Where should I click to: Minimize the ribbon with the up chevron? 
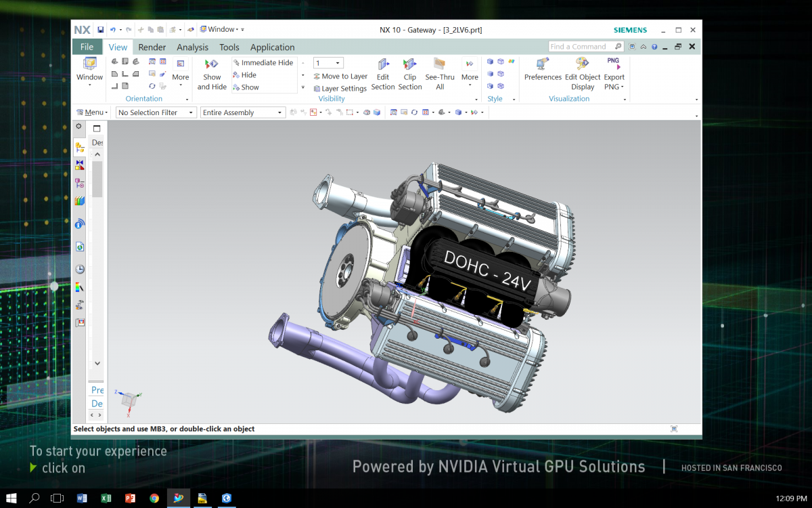point(644,47)
